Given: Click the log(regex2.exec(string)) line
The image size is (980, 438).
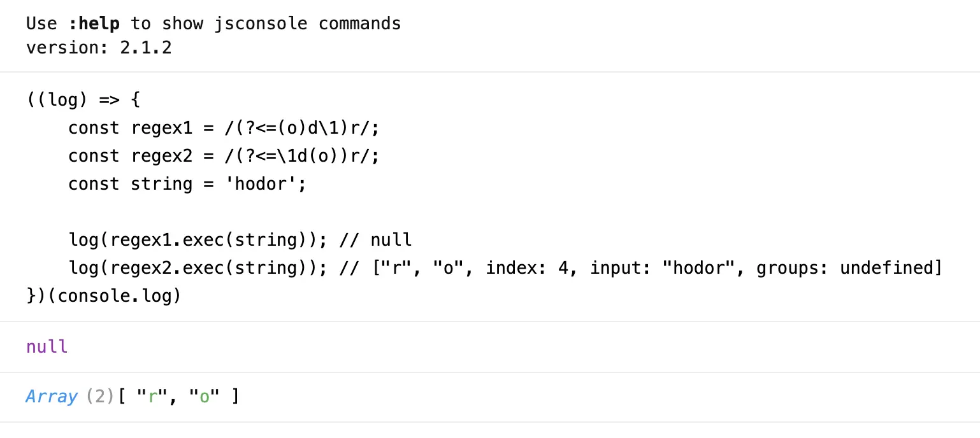Looking at the screenshot, I should point(505,268).
